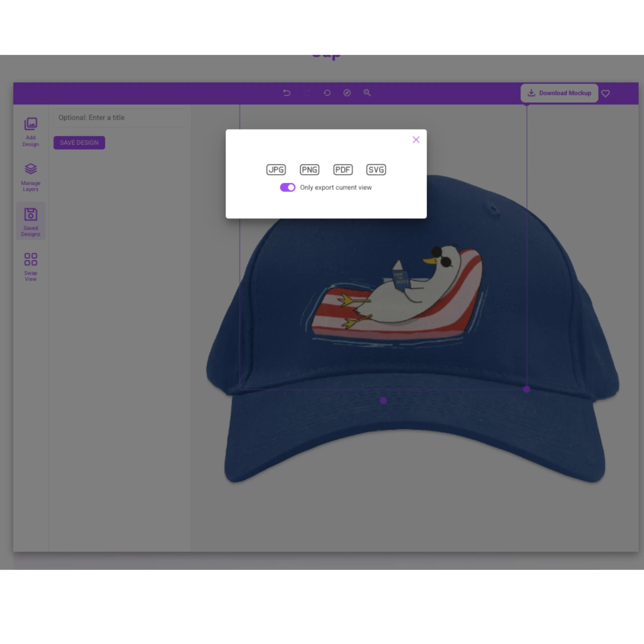
Task: Close the export format dialog
Action: pyautogui.click(x=416, y=140)
